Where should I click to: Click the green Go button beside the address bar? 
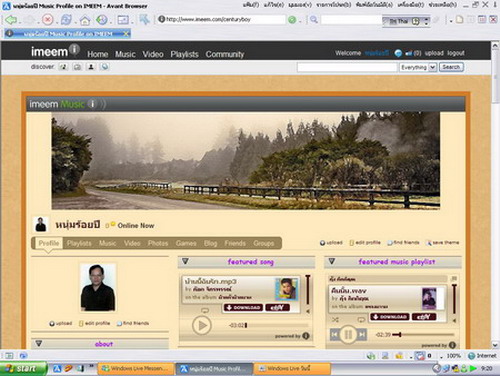[x=292, y=20]
